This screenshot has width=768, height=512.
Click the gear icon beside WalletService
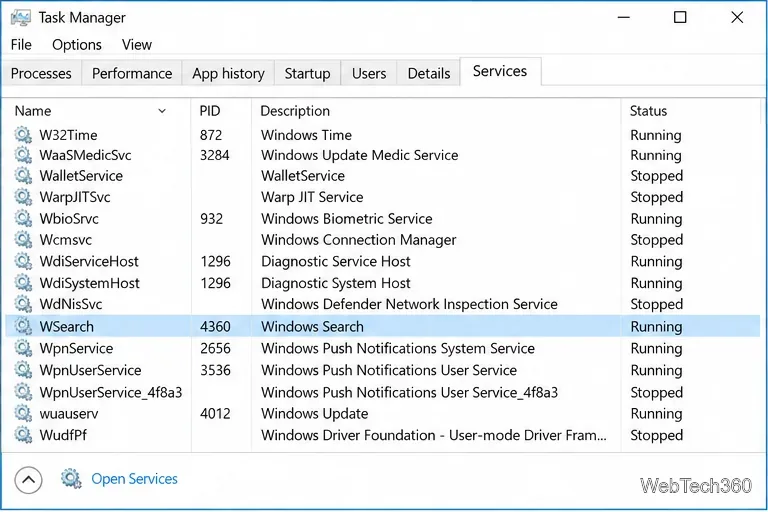23,176
